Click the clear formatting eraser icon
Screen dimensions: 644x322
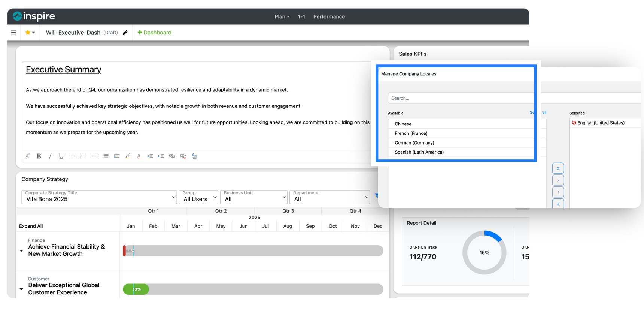click(194, 156)
